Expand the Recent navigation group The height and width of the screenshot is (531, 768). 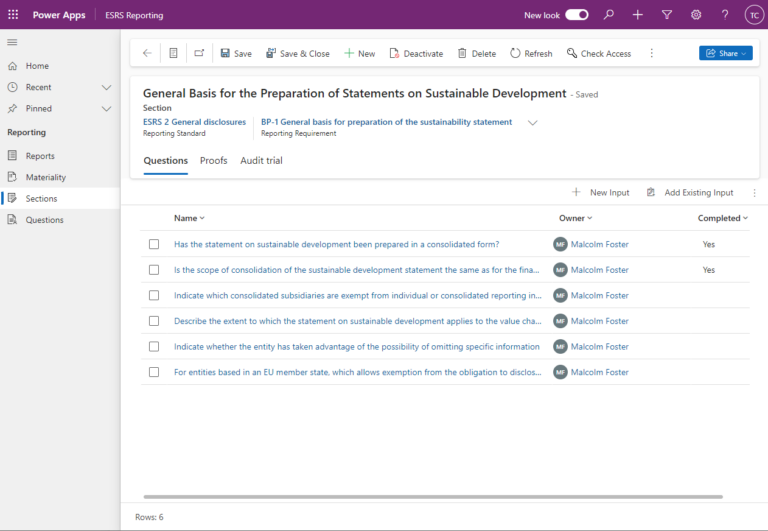tap(106, 87)
